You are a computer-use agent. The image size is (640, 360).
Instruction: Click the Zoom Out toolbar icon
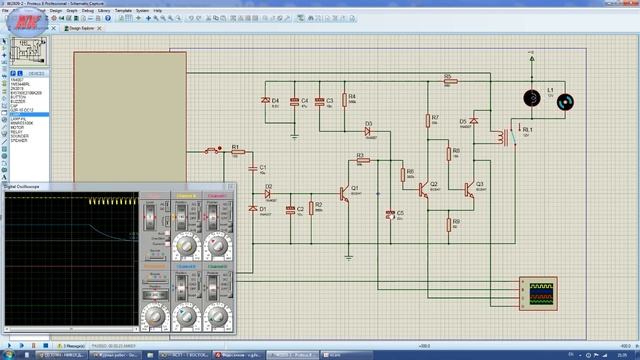tap(163, 18)
